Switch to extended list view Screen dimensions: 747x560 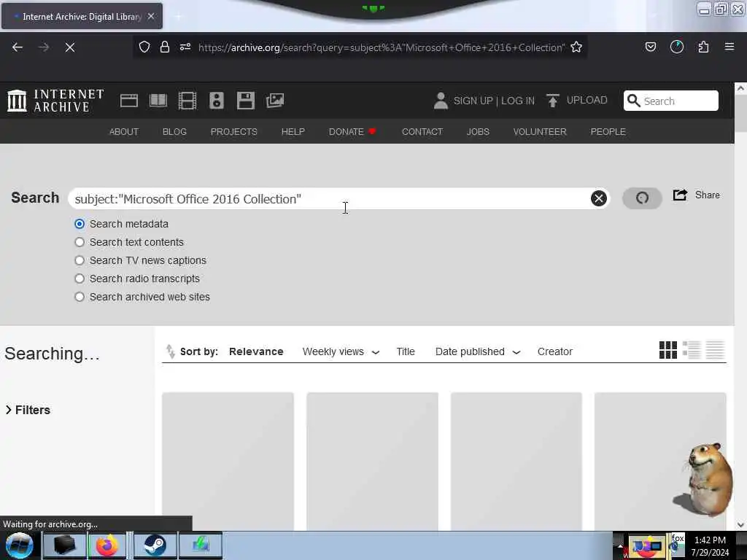click(x=692, y=350)
